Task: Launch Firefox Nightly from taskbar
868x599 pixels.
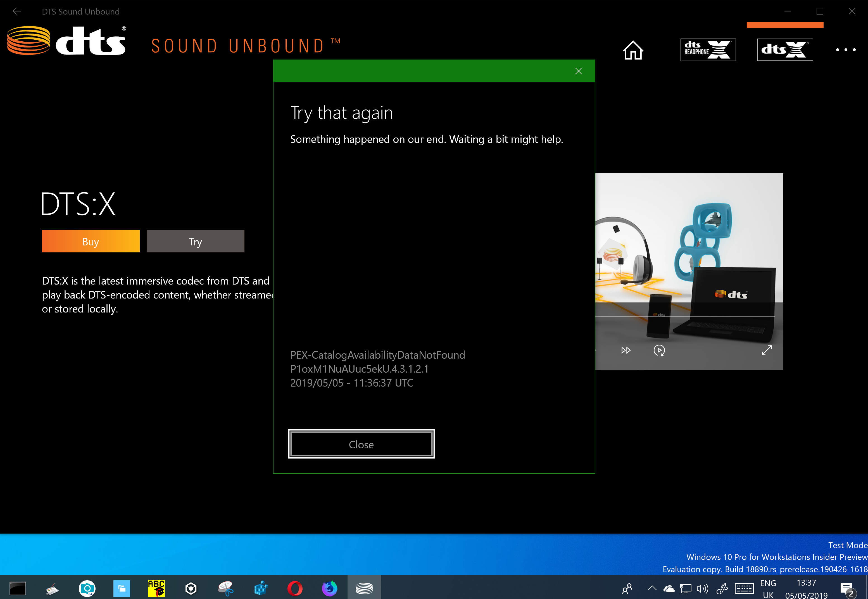Action: coord(329,588)
